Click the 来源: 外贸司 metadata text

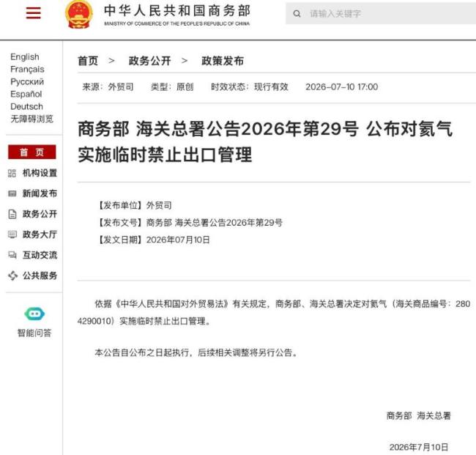point(108,87)
